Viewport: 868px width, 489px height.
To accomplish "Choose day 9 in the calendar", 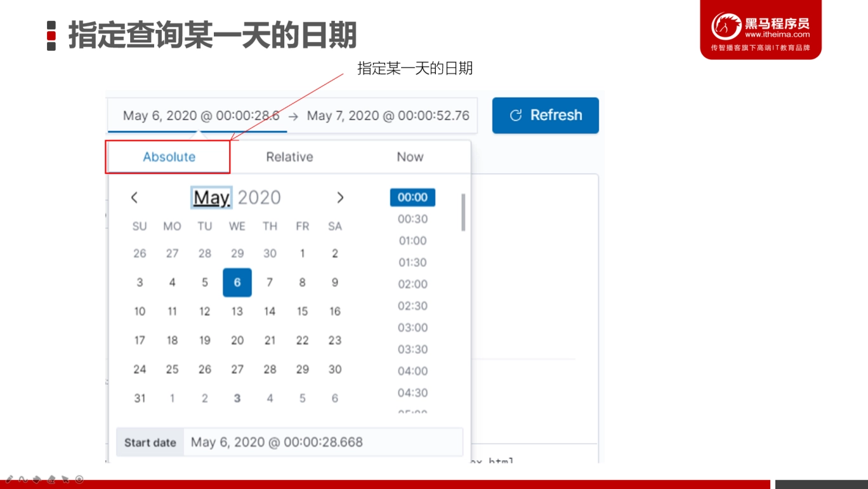I will [335, 283].
